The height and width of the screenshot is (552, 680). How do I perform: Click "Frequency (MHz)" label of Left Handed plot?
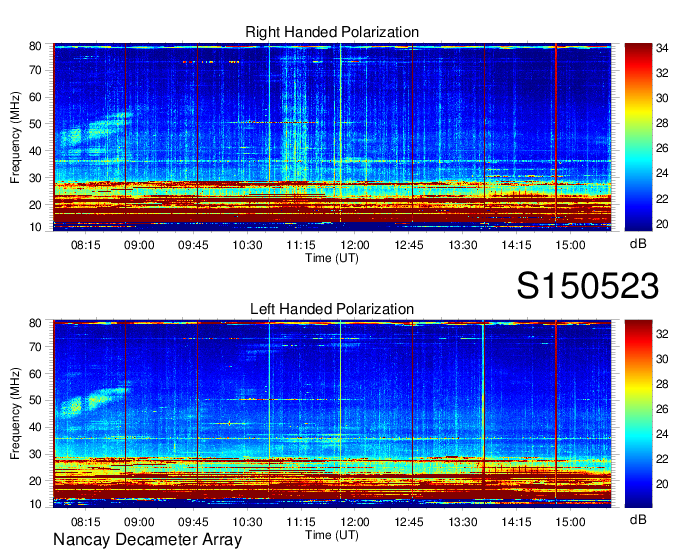[15, 414]
